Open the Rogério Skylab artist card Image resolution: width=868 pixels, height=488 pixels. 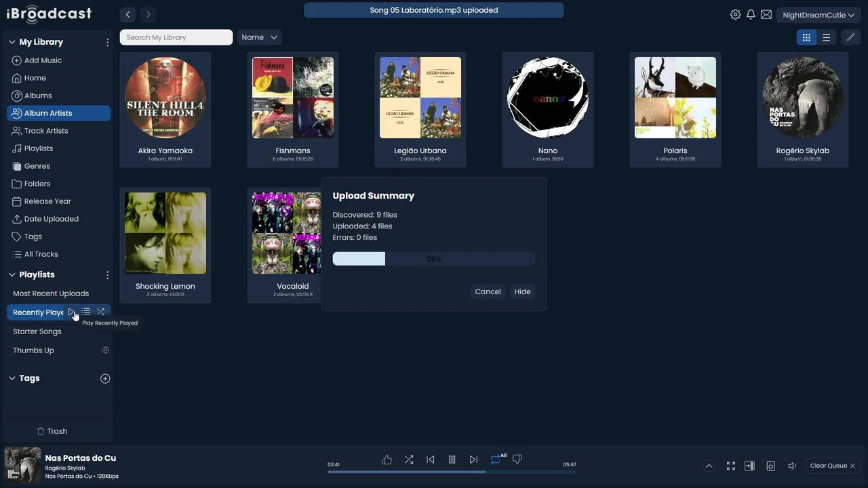803,110
